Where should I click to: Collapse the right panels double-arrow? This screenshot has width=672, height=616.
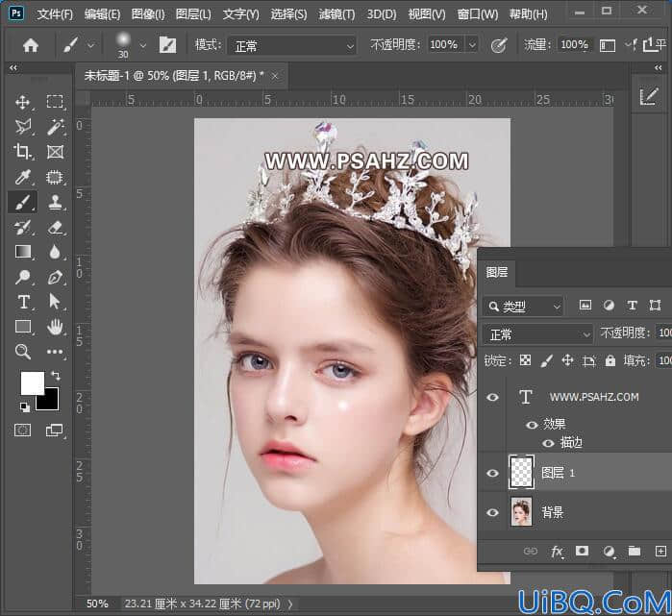pos(659,67)
